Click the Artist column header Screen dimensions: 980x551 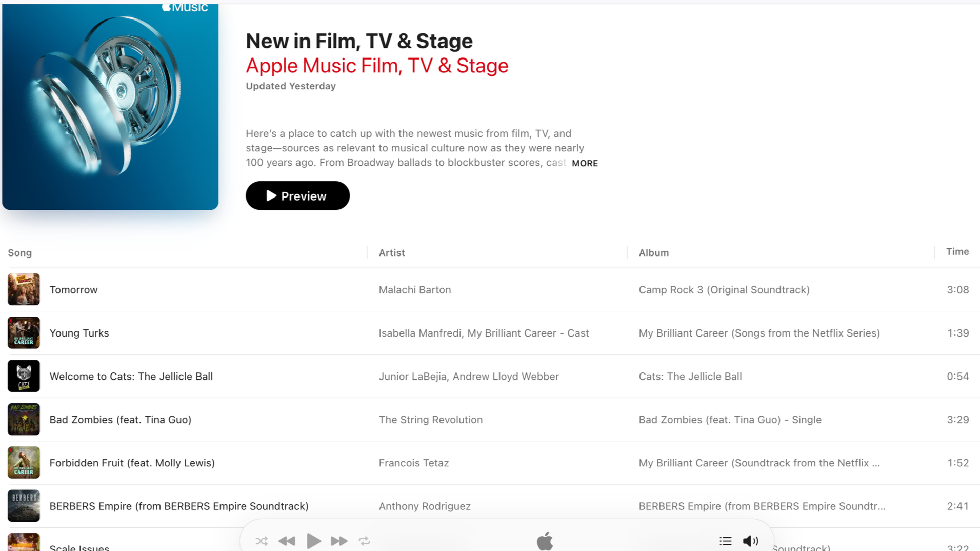392,253
